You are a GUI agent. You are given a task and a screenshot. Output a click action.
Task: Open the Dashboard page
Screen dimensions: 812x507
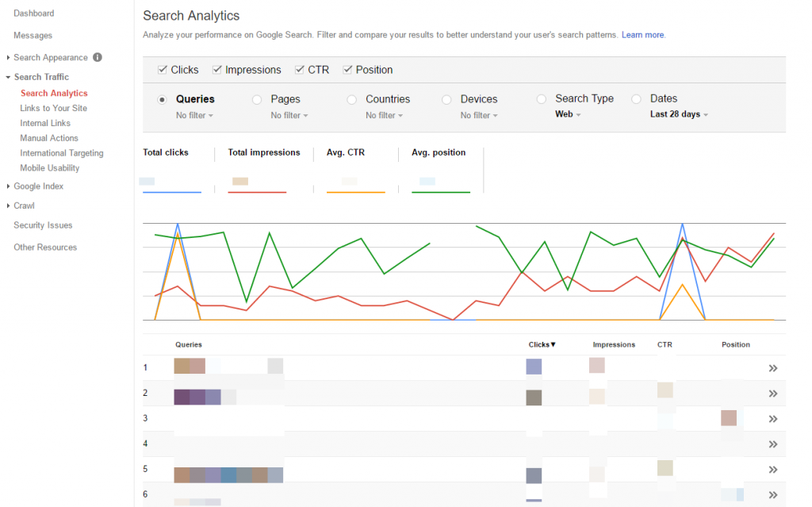click(x=33, y=13)
